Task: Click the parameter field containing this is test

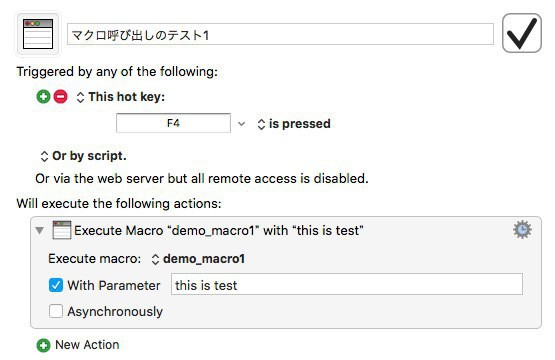Action: pyautogui.click(x=347, y=284)
